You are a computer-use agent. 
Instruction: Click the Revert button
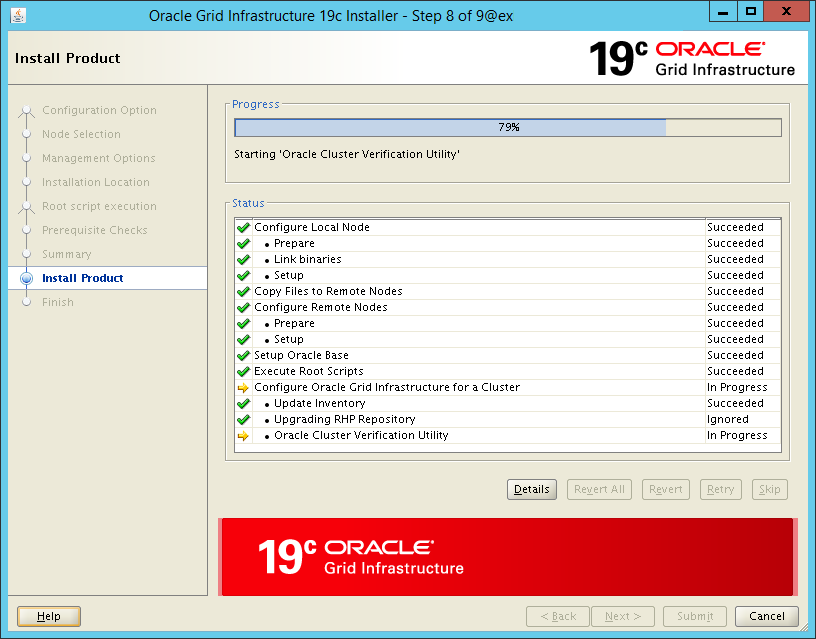point(666,489)
